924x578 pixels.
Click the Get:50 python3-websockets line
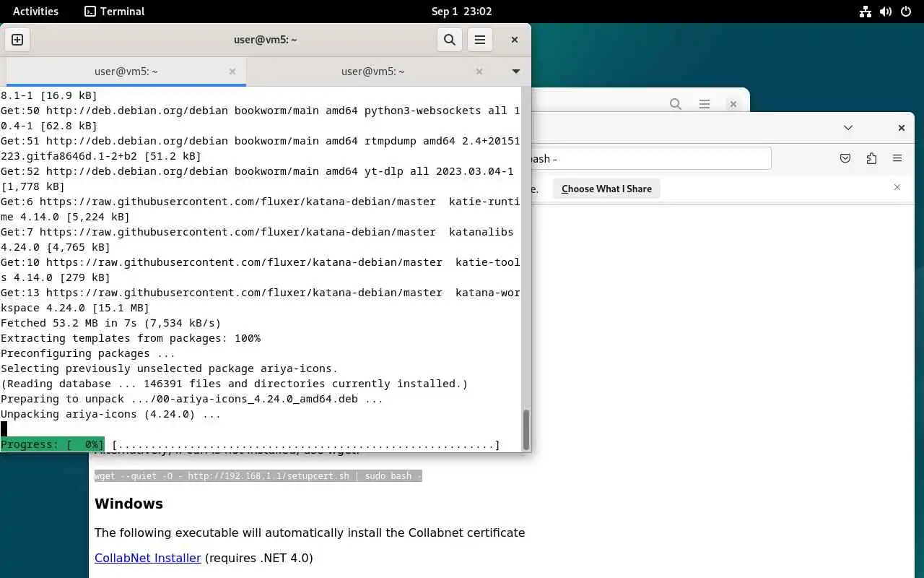click(x=260, y=118)
